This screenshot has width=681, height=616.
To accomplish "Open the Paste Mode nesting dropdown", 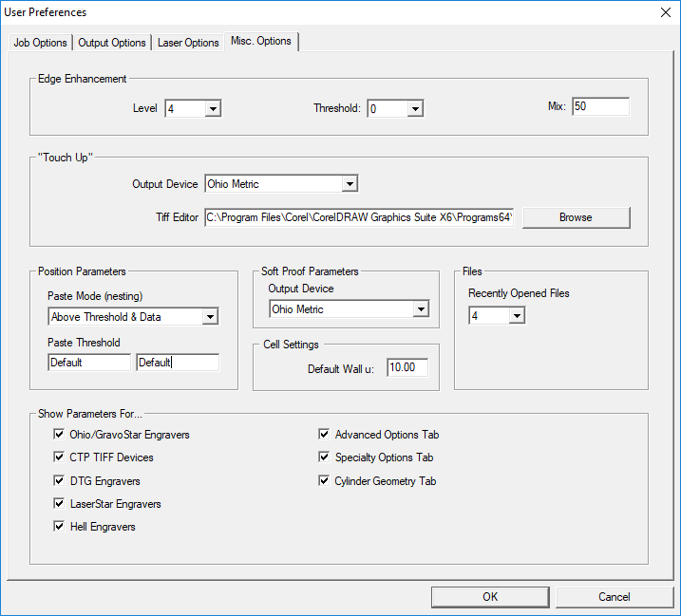I will pos(210,317).
